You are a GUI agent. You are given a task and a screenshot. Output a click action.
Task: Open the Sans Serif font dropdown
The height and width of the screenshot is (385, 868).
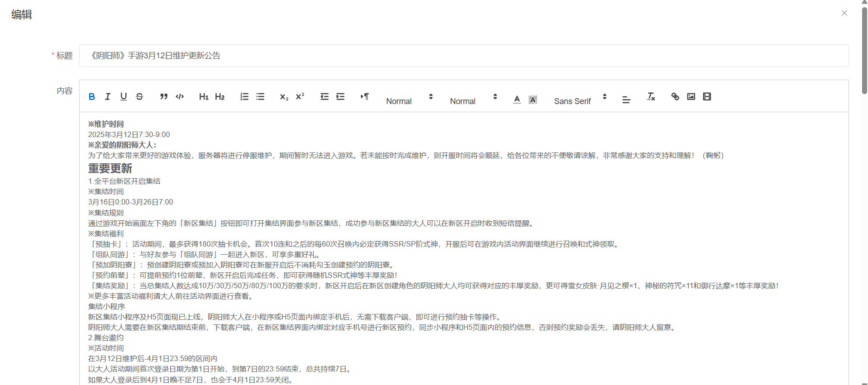pos(580,97)
